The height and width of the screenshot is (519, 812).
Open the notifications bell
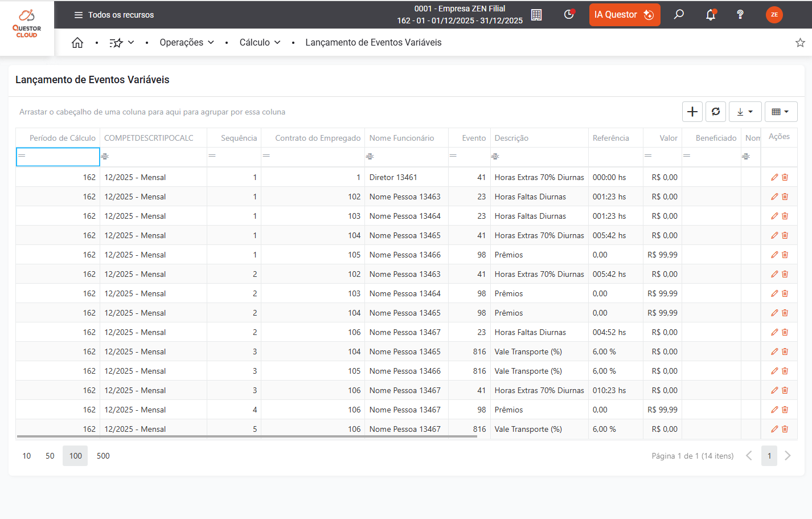pos(710,15)
